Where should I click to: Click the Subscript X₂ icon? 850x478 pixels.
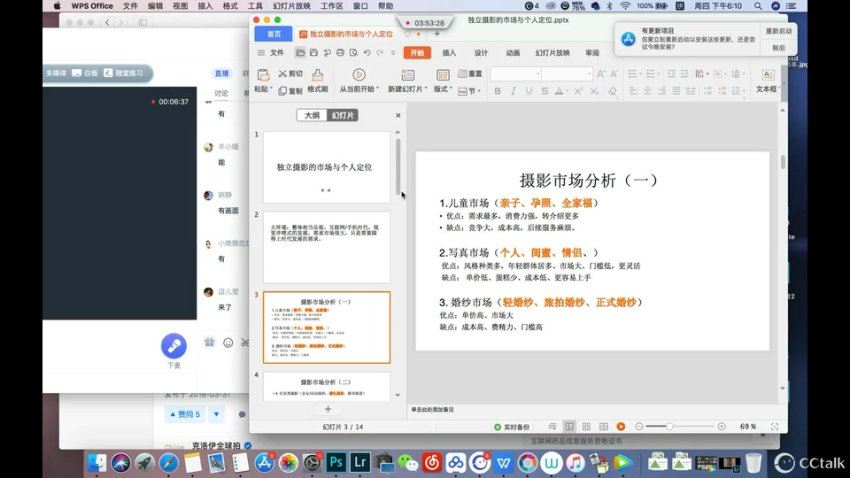pos(595,91)
